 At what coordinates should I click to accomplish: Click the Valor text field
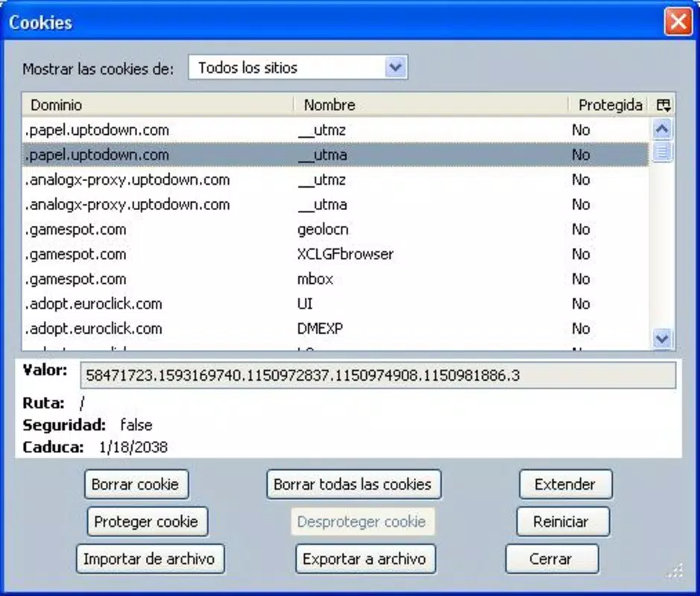378,375
